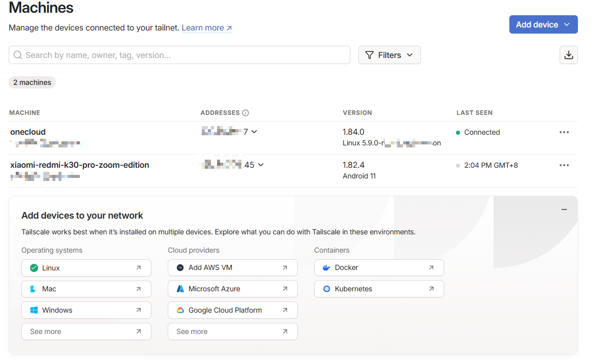Click the info icon next to Addresses

tap(246, 113)
